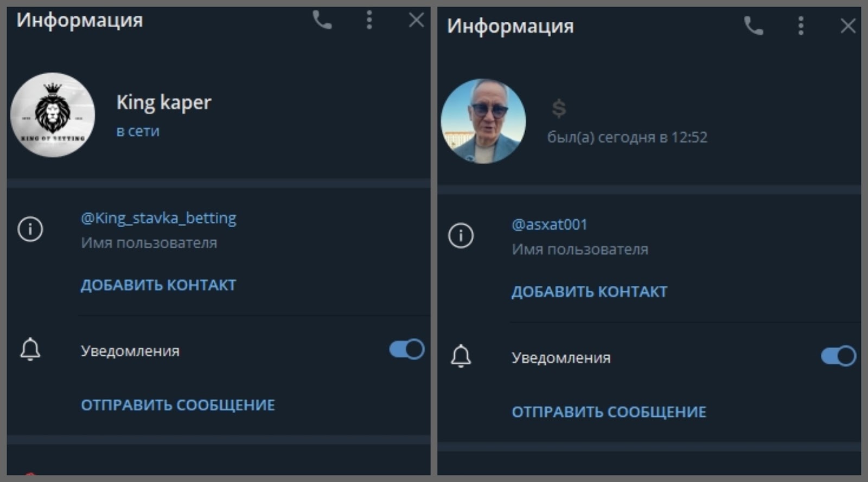Click info icon beside @King_stavka_betting
Viewport: 868px width, 482px height.
point(30,229)
